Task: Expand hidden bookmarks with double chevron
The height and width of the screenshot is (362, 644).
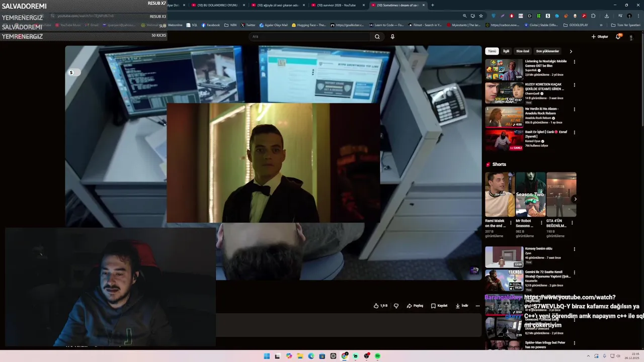Action: coord(601,25)
